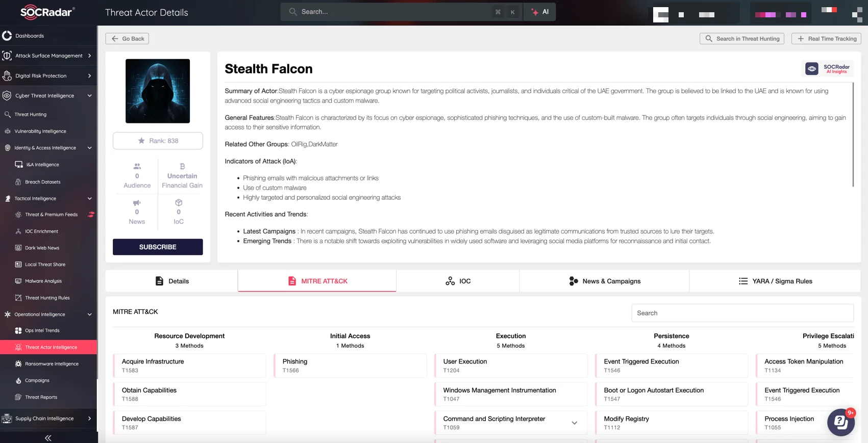Click Access Token Manipulation T1134 card
The height and width of the screenshot is (443, 868).
tap(805, 366)
